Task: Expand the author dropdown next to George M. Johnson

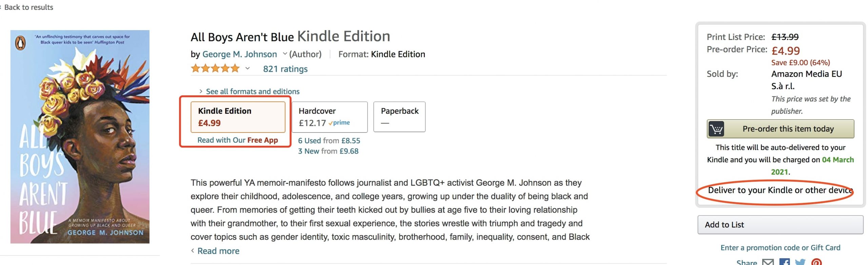Action: (x=285, y=54)
